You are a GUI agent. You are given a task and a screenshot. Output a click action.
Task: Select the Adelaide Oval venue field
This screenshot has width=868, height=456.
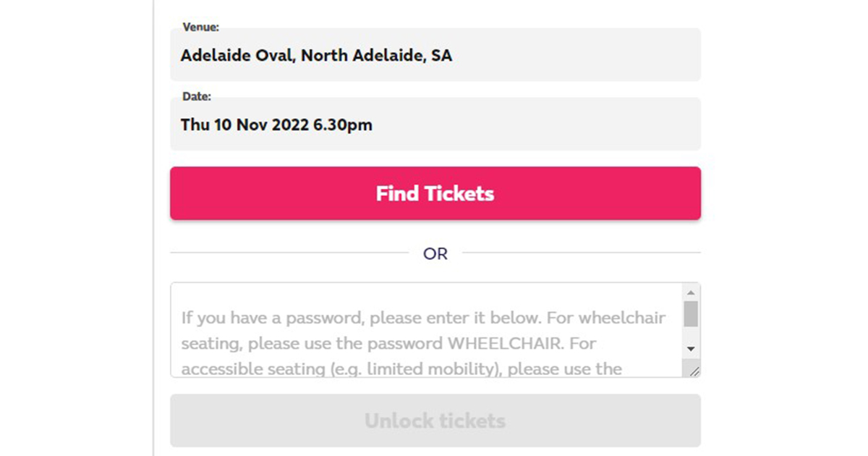click(435, 55)
